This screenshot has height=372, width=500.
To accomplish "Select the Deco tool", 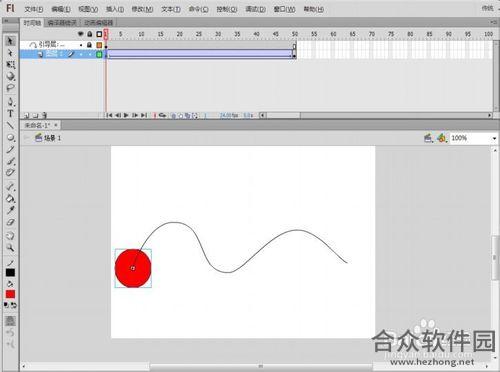I will click(10, 172).
